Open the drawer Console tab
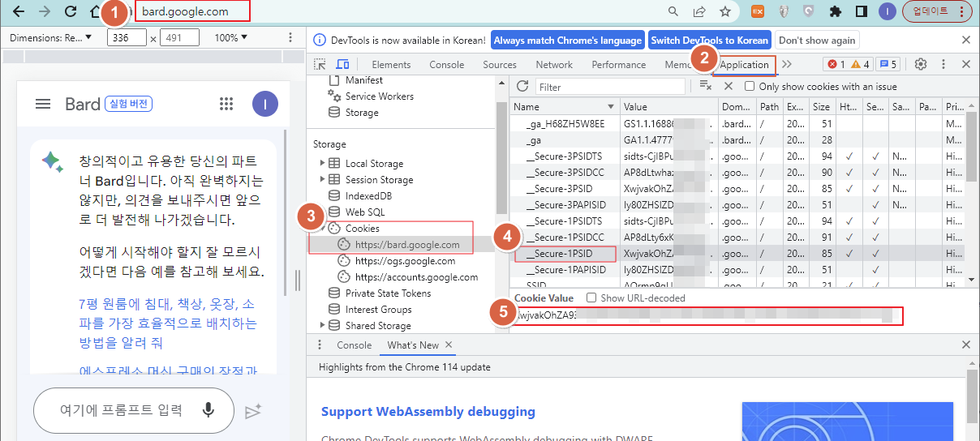980x441 pixels. (354, 345)
